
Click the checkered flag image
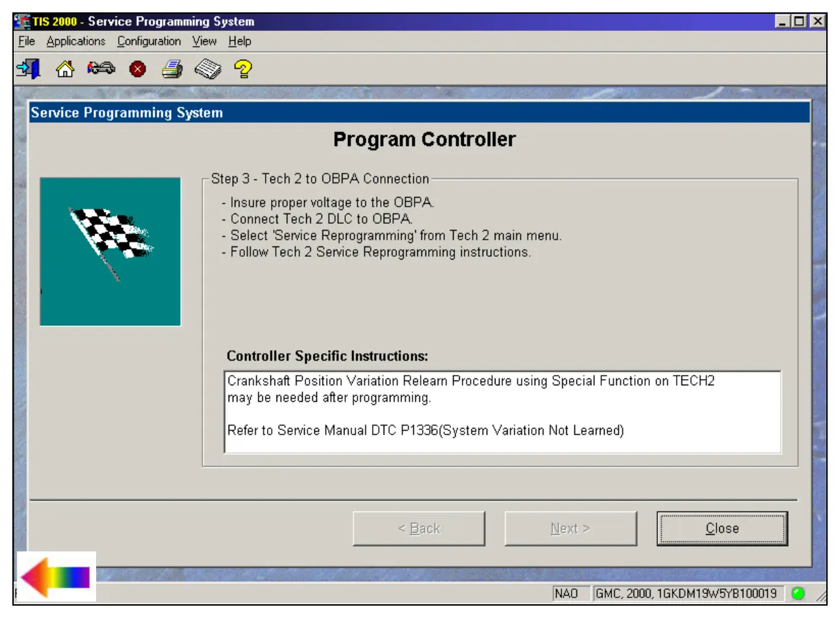coord(110,251)
